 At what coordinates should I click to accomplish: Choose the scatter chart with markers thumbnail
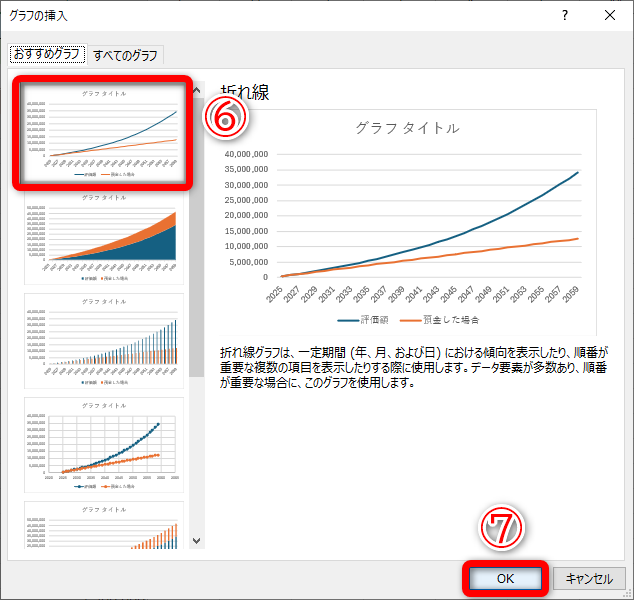104,445
